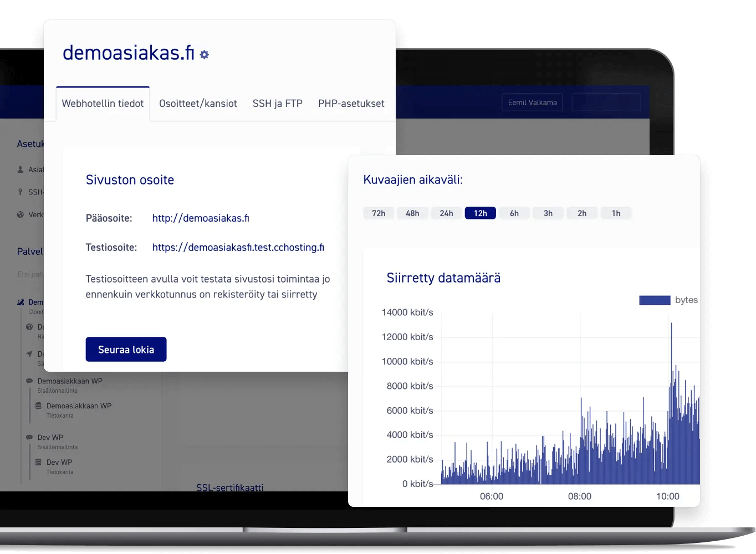Click the SSH key icon in background sidebar
The image size is (756, 554).
click(x=21, y=192)
